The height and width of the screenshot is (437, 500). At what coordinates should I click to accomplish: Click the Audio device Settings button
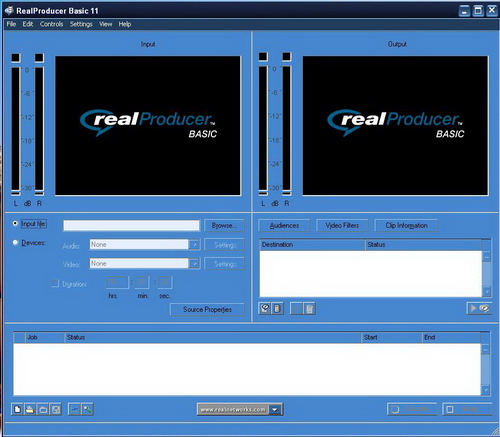click(224, 245)
